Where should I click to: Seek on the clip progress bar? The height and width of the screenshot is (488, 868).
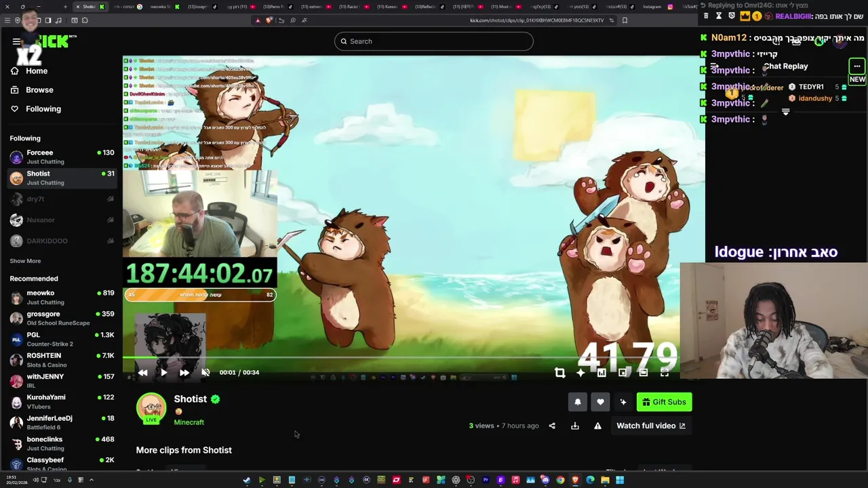coord(400,357)
